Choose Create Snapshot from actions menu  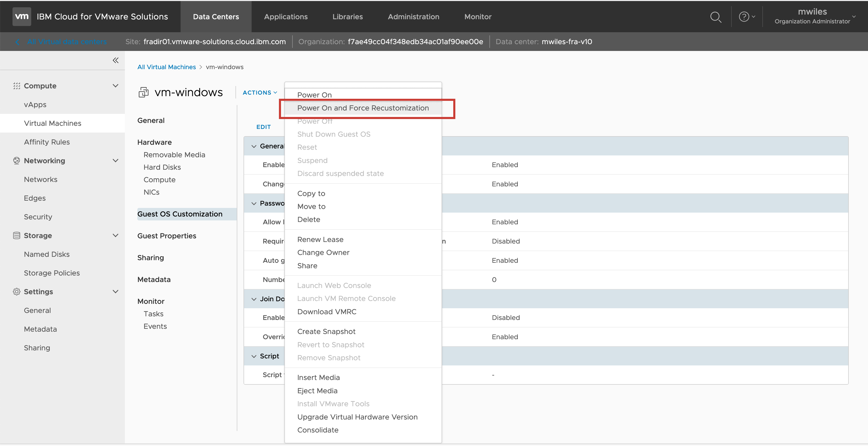[x=326, y=332]
